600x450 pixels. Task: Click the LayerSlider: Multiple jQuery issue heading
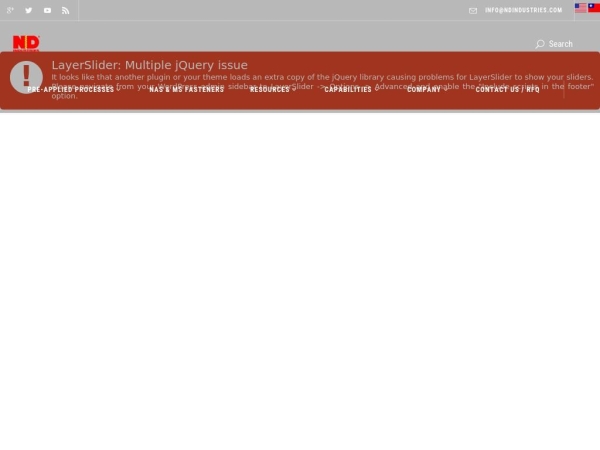click(150, 65)
